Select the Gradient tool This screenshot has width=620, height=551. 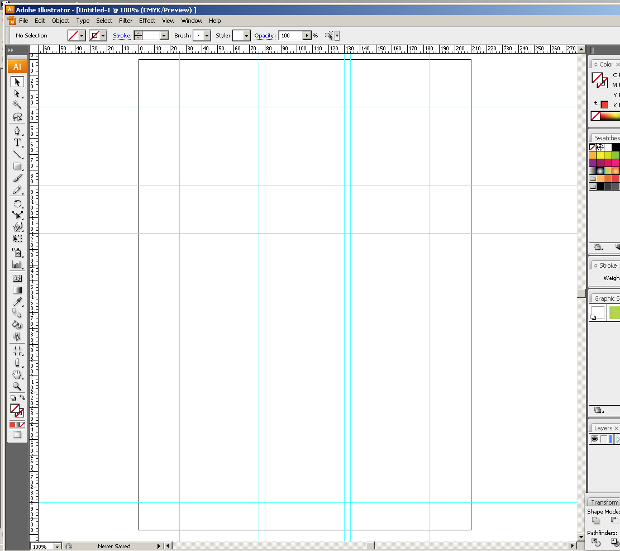tap(17, 290)
